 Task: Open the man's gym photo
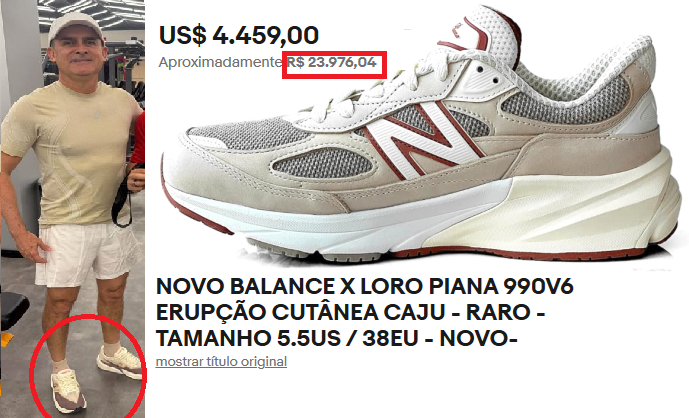point(73,209)
